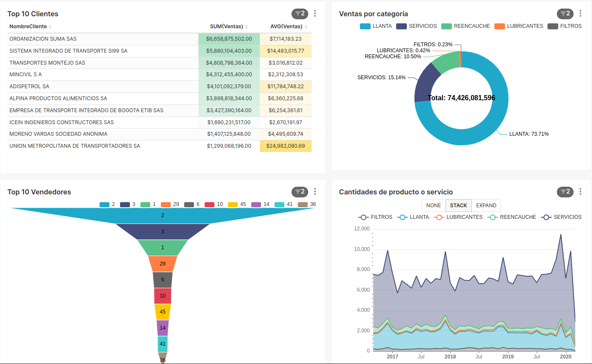Click $6,658,875,502.00 sum cell
This screenshot has width=592, height=364.
pyautogui.click(x=229, y=39)
